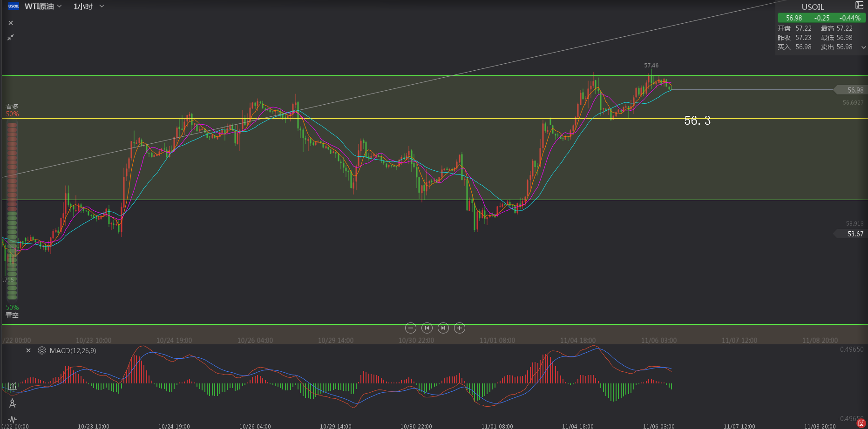Open the 1小时 timeframe dropdown
The image size is (868, 429).
click(x=88, y=6)
